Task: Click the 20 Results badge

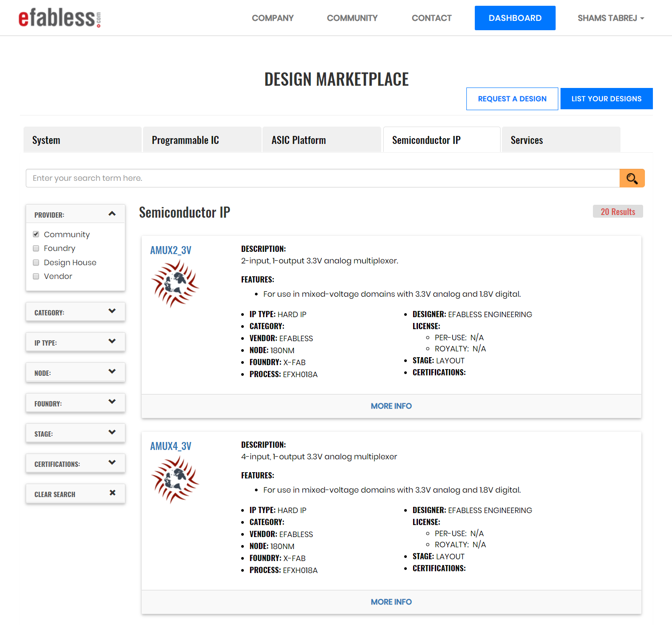Action: [618, 211]
